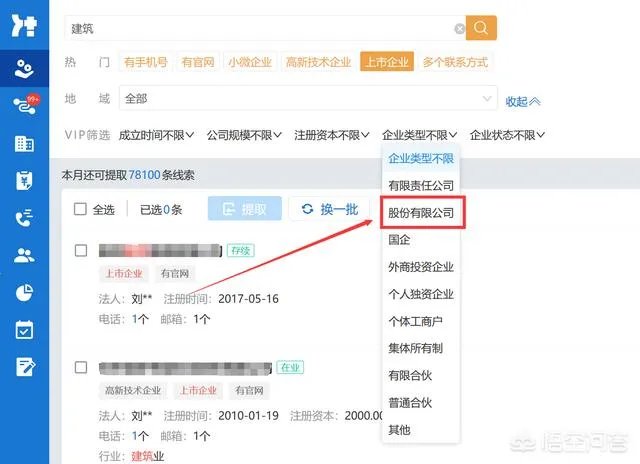The height and width of the screenshot is (464, 640).
Task: Open the contacts people icon in sidebar
Action: click(24, 255)
